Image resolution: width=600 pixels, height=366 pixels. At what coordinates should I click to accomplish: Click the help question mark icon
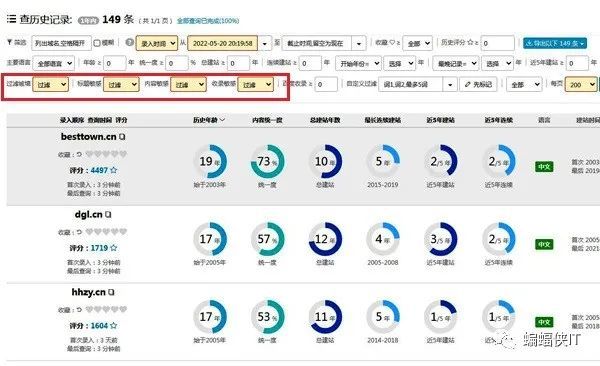coord(130,42)
